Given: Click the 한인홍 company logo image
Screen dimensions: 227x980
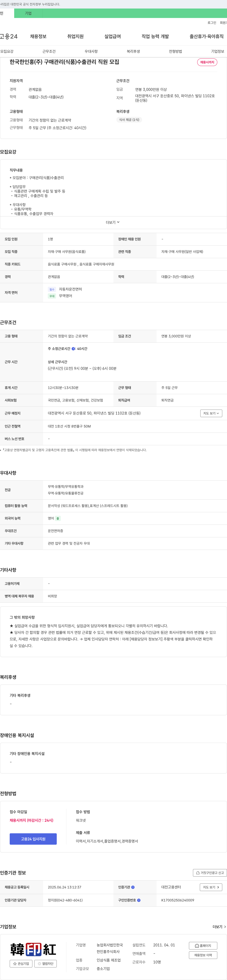Looking at the screenshot, I should pyautogui.click(x=33, y=949).
